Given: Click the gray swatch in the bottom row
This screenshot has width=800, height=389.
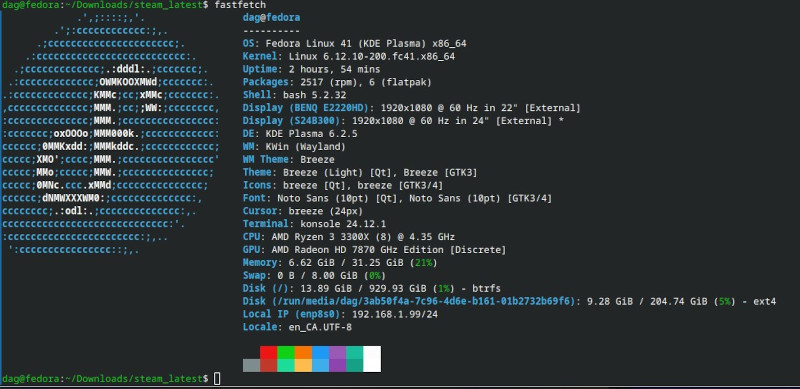Looking at the screenshot, I should [x=252, y=366].
